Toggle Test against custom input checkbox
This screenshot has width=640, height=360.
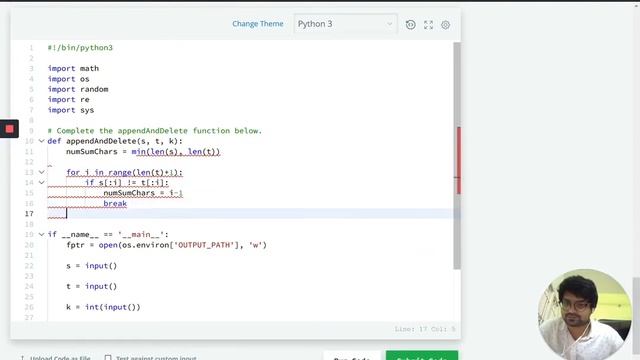[x=108, y=358]
